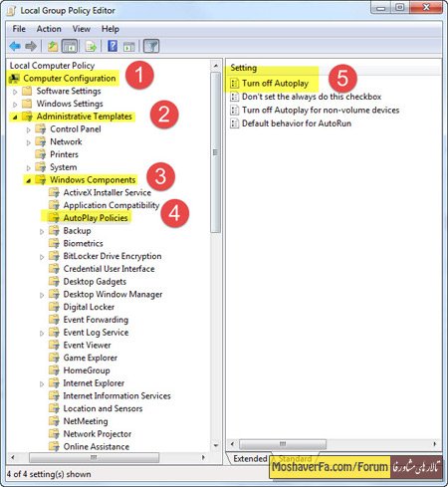Go up one level with folder icon
Viewport: 448px width, 487px height.
click(x=53, y=46)
